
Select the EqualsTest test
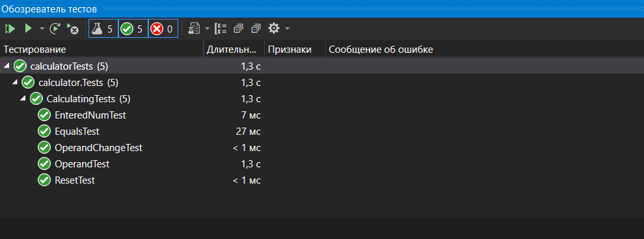[77, 132]
